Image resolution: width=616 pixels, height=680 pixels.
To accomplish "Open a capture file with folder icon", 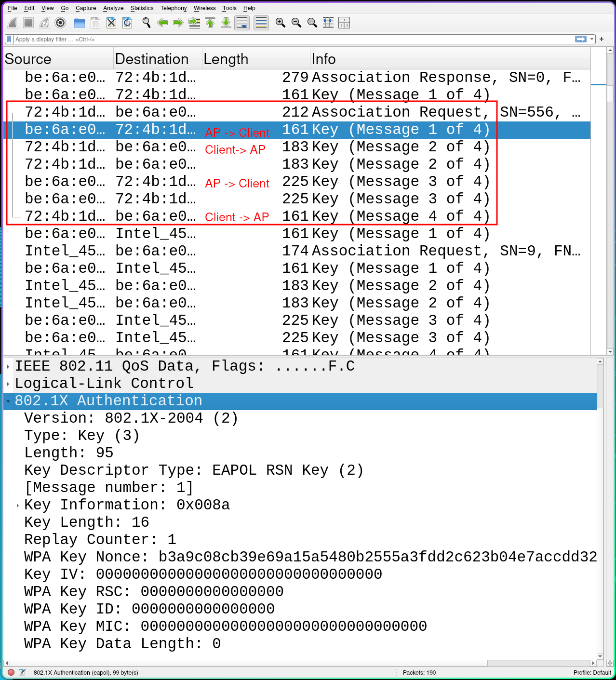I will click(x=80, y=23).
